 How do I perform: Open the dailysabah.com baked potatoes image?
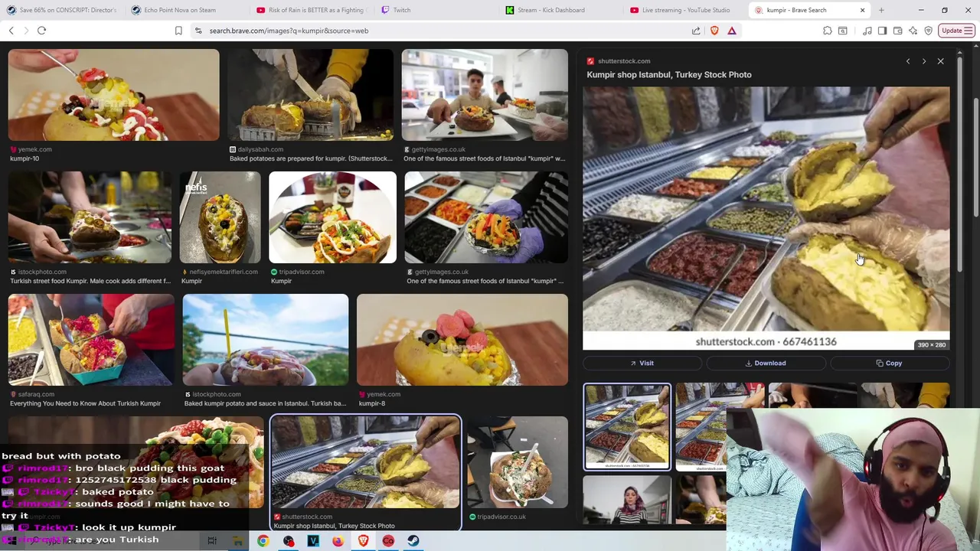[x=310, y=96]
